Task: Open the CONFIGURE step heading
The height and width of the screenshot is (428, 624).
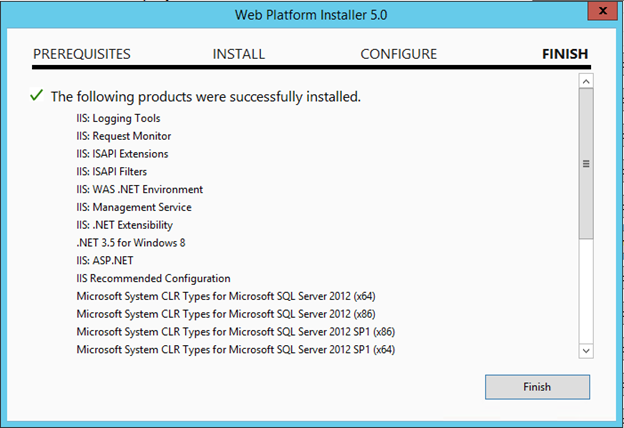Action: pos(398,54)
